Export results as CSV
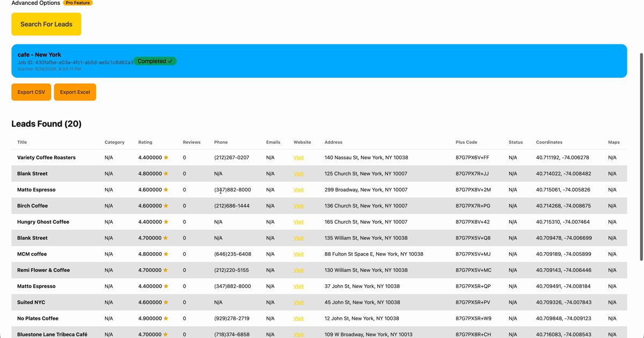 (x=31, y=92)
